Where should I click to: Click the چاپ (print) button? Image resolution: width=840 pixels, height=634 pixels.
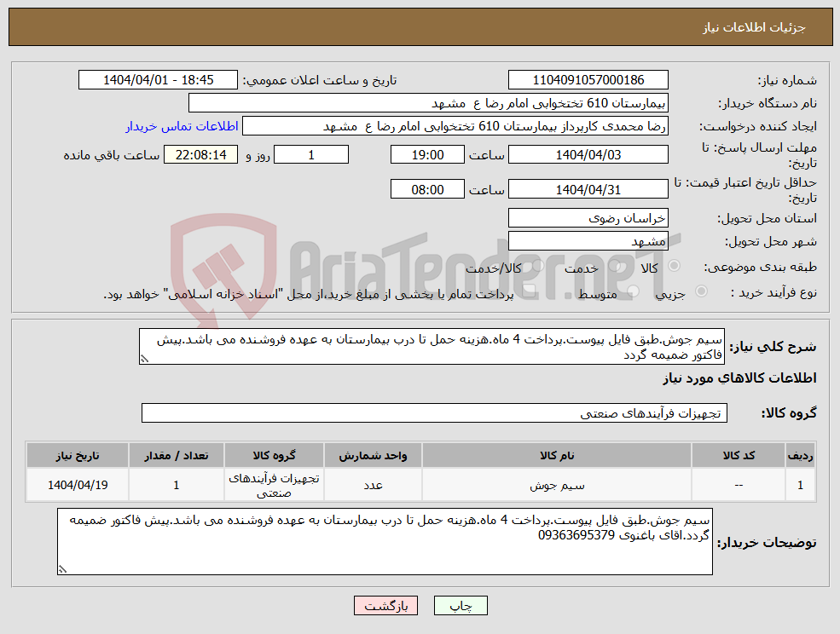pos(461,606)
